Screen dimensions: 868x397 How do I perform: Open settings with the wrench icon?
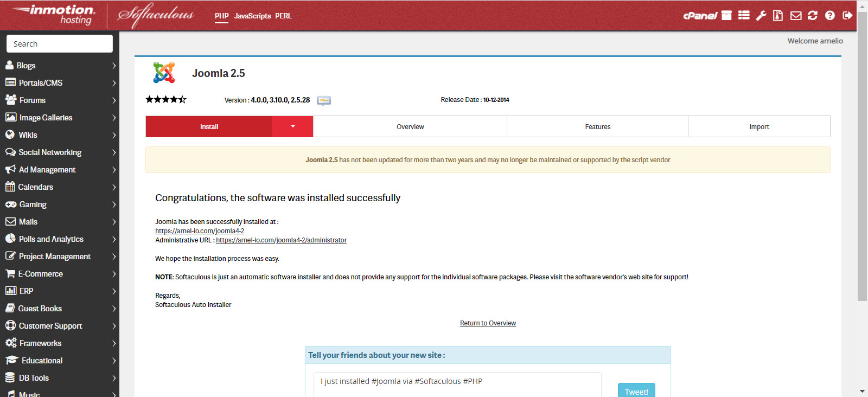[761, 15]
